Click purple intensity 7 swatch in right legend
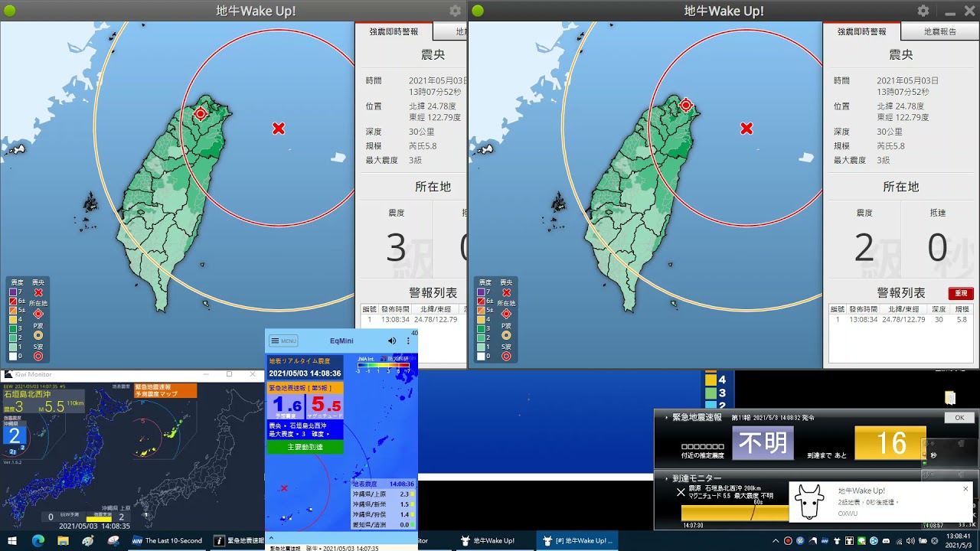 tap(481, 292)
